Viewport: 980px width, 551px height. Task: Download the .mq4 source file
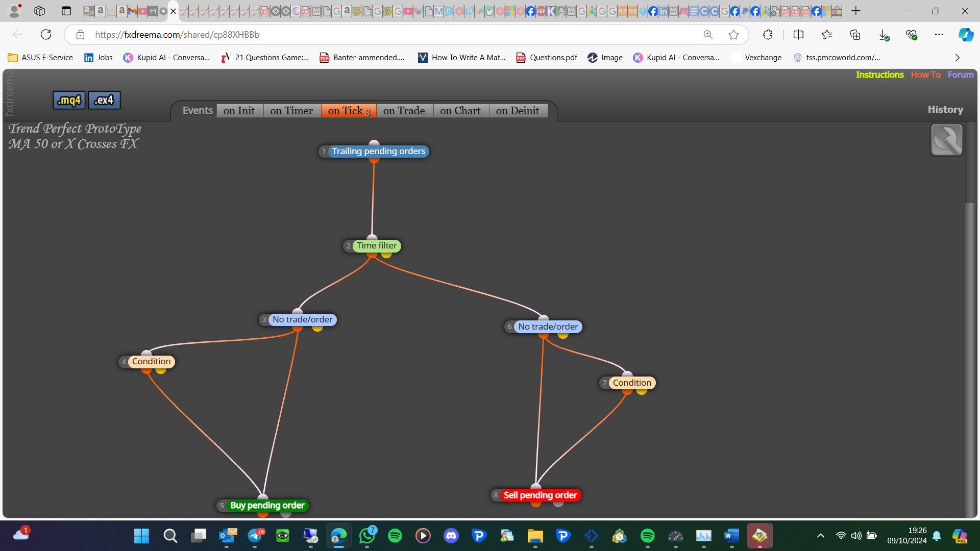point(69,101)
